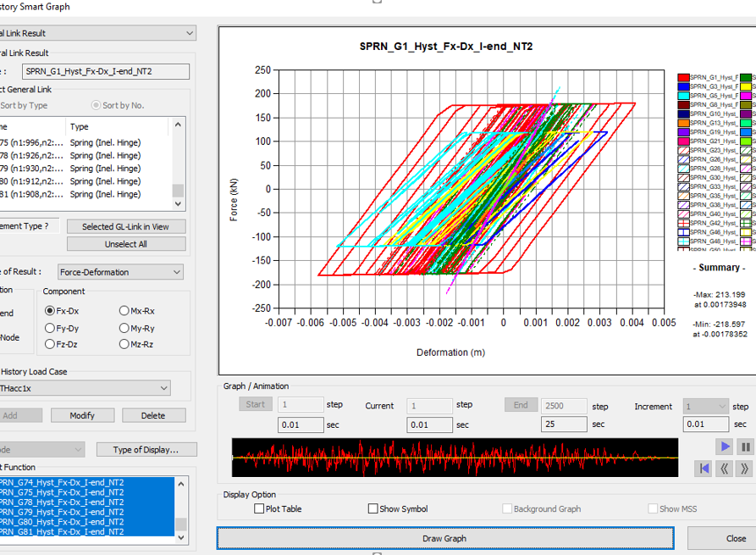Click the pink SPRN_G21 legend swatch

(683, 141)
